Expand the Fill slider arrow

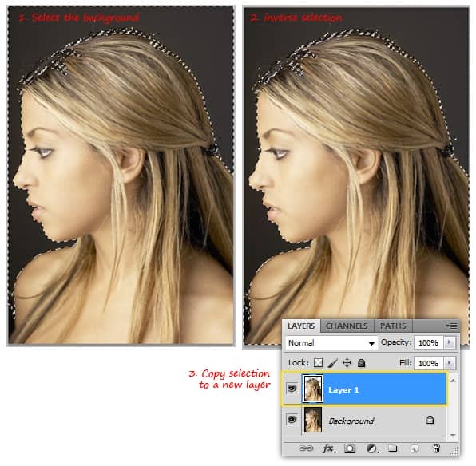pos(450,363)
